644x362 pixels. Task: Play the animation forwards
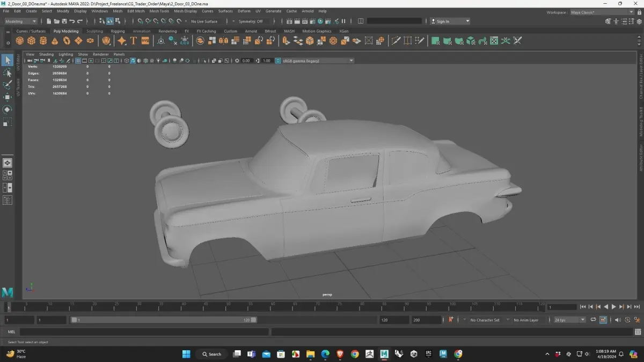pos(614,307)
